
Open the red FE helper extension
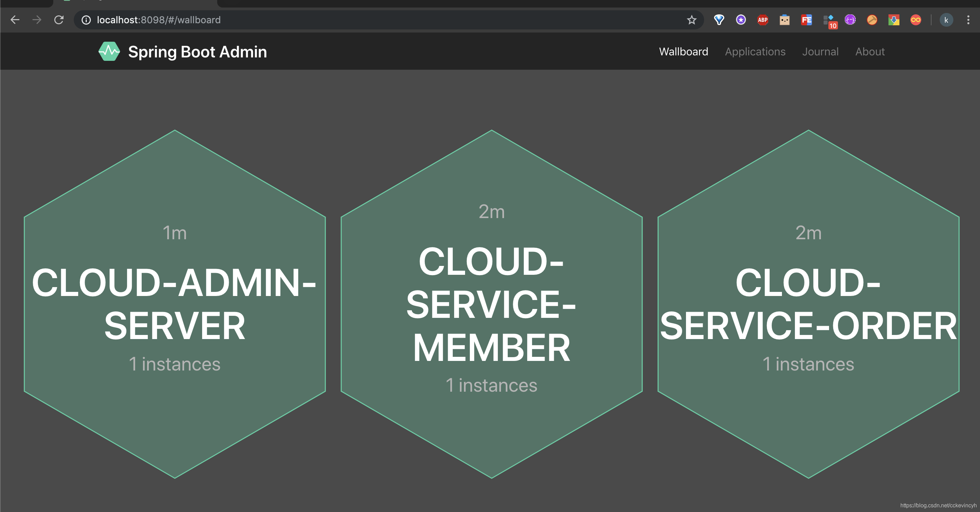click(807, 20)
